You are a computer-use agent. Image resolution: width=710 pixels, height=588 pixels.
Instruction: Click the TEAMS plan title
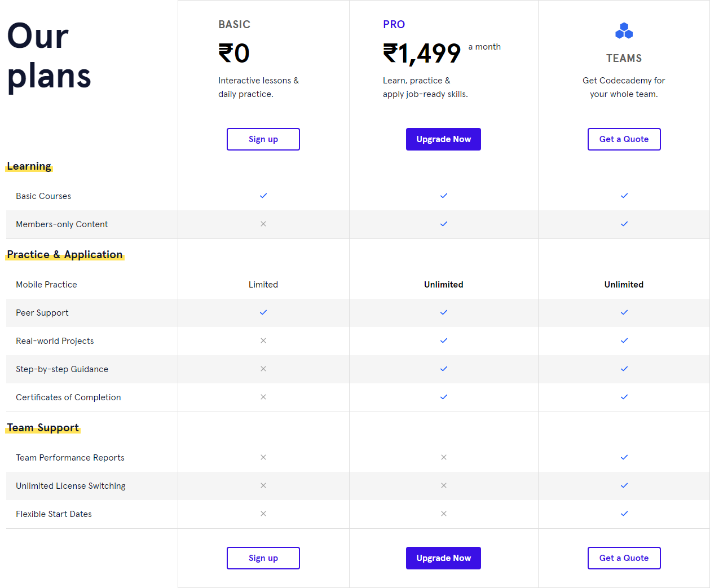click(x=624, y=58)
